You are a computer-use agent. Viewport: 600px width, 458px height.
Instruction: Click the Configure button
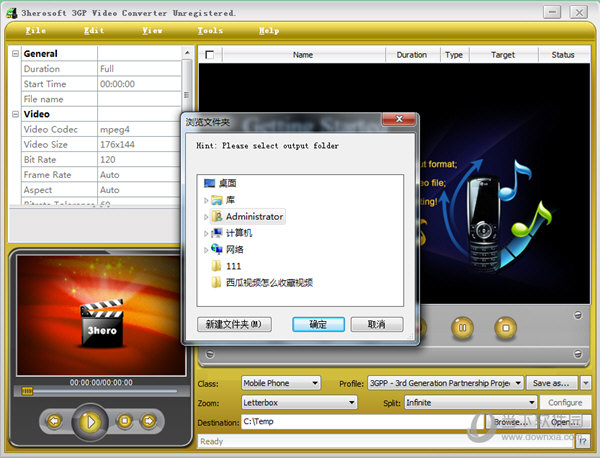tap(565, 403)
